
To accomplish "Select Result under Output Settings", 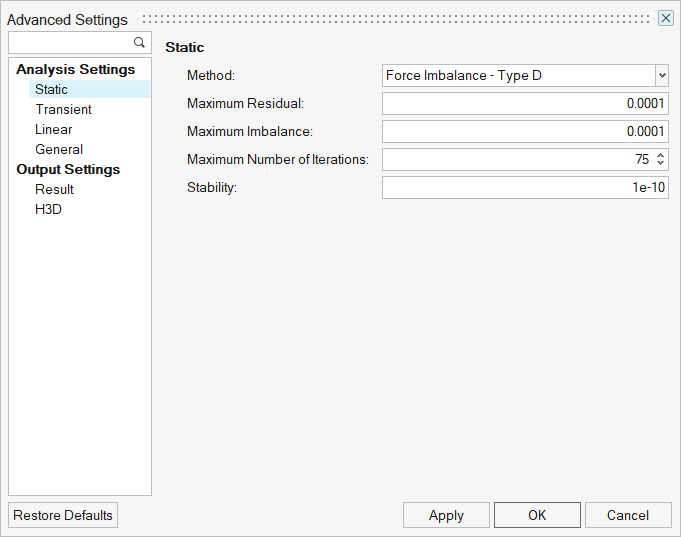I will pyautogui.click(x=54, y=189).
